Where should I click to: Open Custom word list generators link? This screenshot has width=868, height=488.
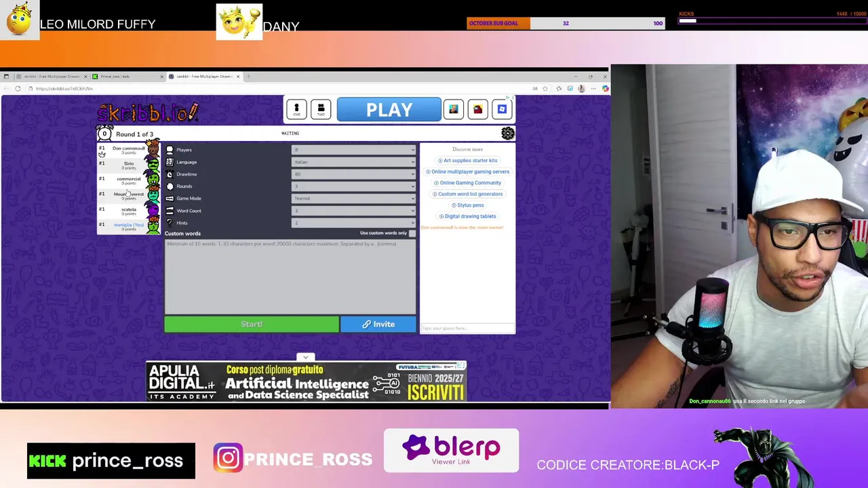(x=467, y=194)
